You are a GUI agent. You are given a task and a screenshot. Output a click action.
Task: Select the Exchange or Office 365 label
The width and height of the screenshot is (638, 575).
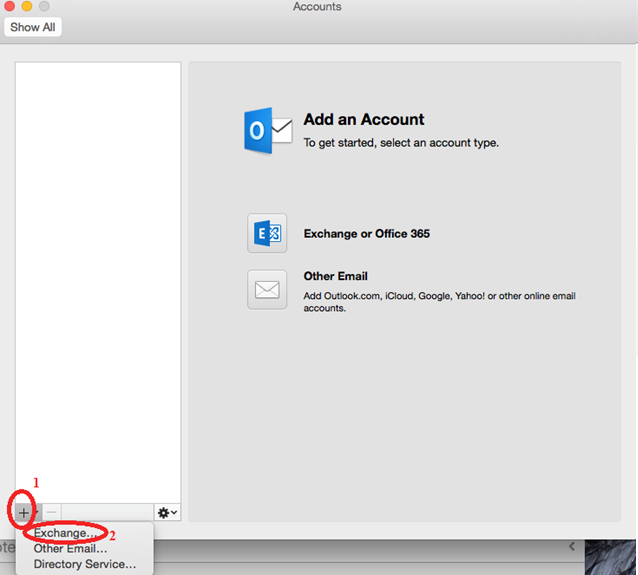[367, 234]
